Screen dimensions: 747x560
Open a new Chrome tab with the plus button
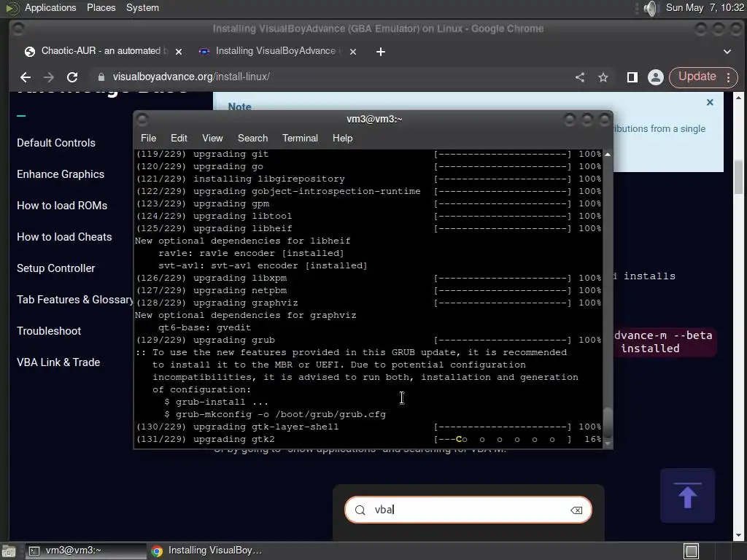click(x=380, y=52)
